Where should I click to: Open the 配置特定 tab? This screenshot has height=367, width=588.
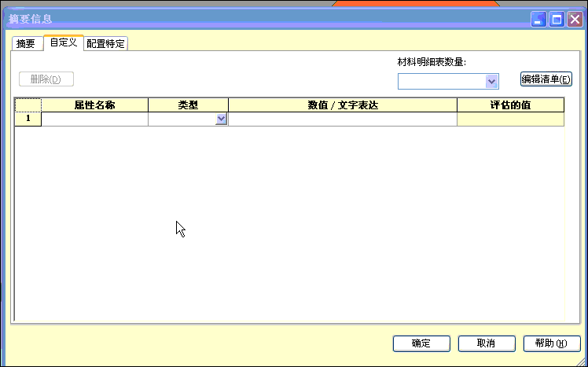(105, 43)
